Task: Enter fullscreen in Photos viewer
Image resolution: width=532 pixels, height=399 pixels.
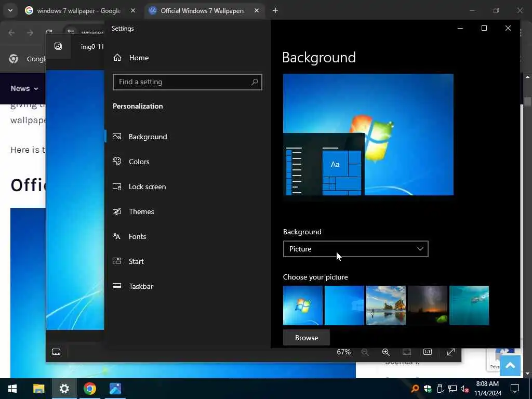Action: point(450,352)
